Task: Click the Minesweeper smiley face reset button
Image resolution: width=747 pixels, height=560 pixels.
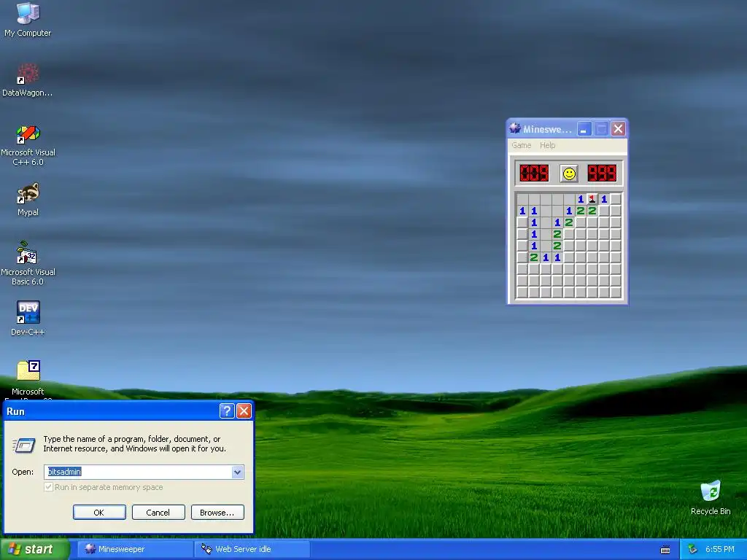Action: 569,174
